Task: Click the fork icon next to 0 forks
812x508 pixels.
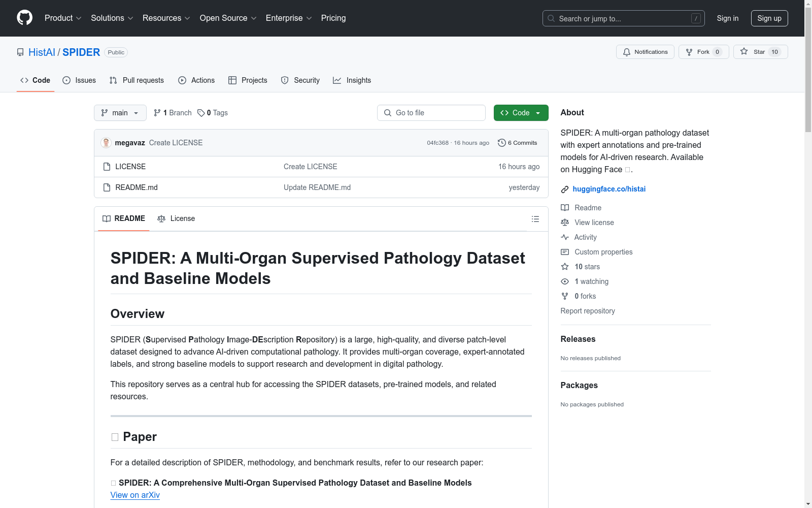Action: 565,296
